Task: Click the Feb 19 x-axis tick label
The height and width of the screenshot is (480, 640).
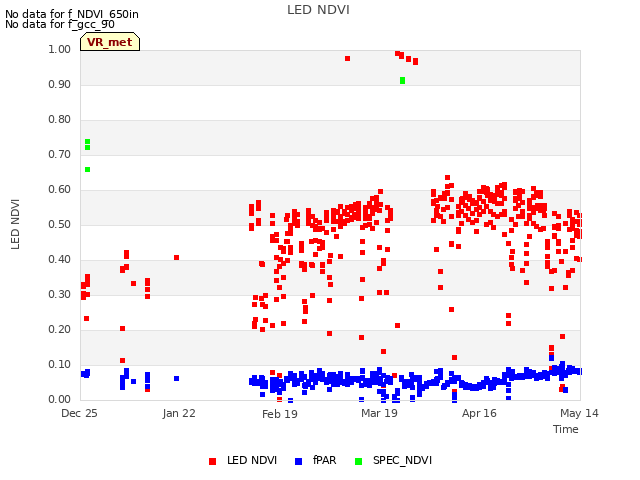Action: [x=280, y=414]
